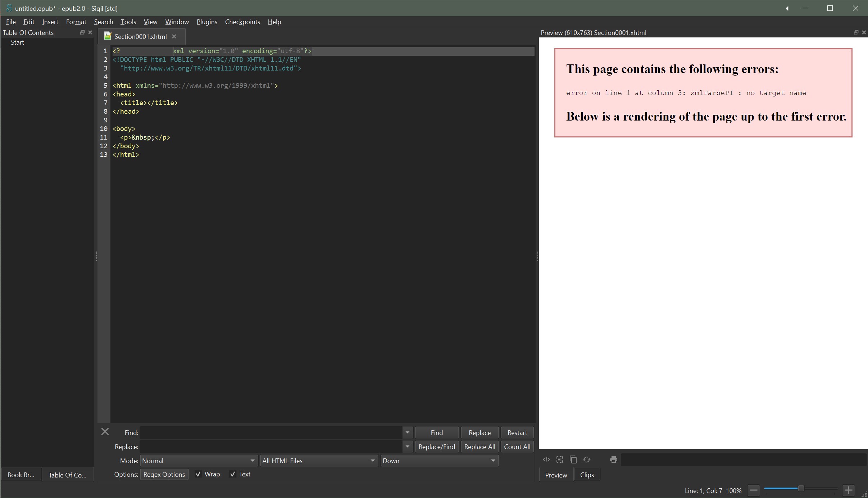Switch to the Clips tab

[587, 475]
